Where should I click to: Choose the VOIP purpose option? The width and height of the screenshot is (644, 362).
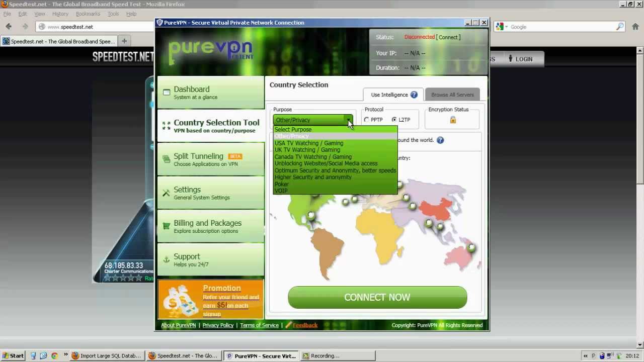[281, 191]
